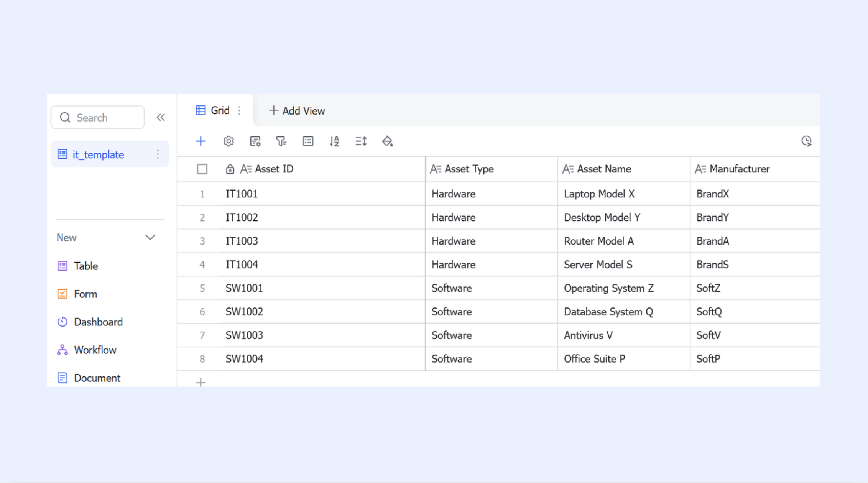Collapse sidebar with double chevron icon
Viewport: 868px width, 483px height.
(161, 117)
